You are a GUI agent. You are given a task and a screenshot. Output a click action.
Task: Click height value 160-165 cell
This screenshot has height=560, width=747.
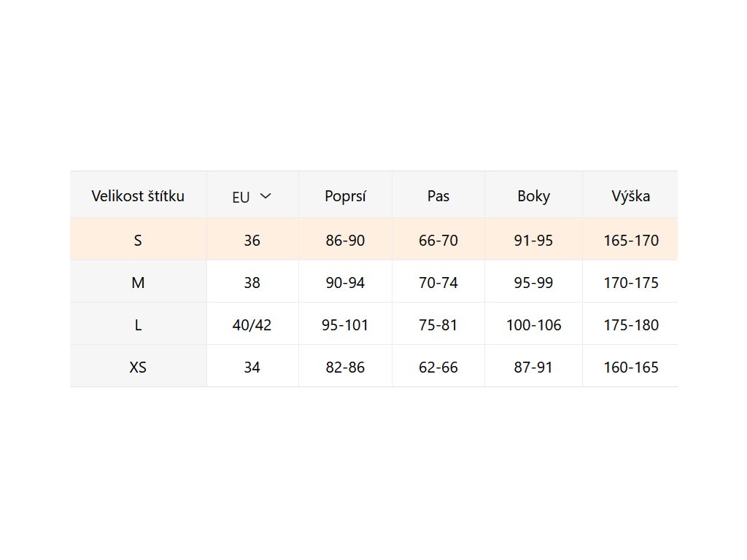(631, 367)
